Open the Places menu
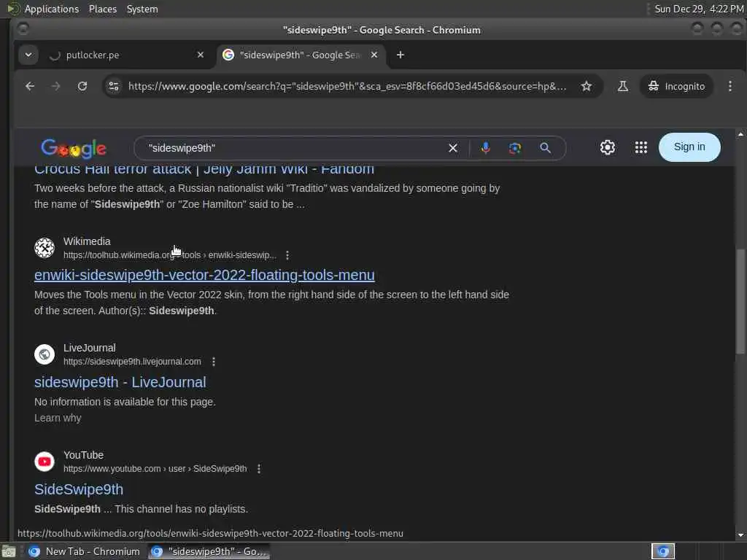The height and width of the screenshot is (560, 747). 102,9
